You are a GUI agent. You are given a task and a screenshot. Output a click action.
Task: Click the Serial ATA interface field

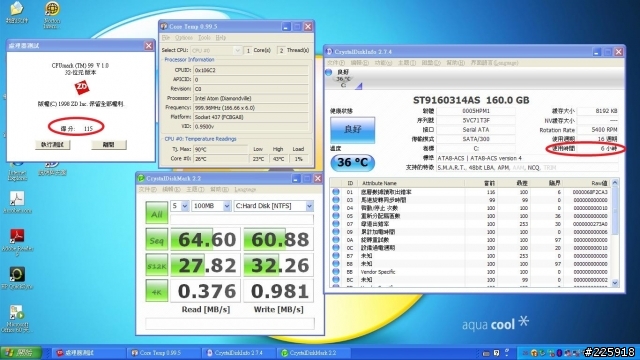476,130
